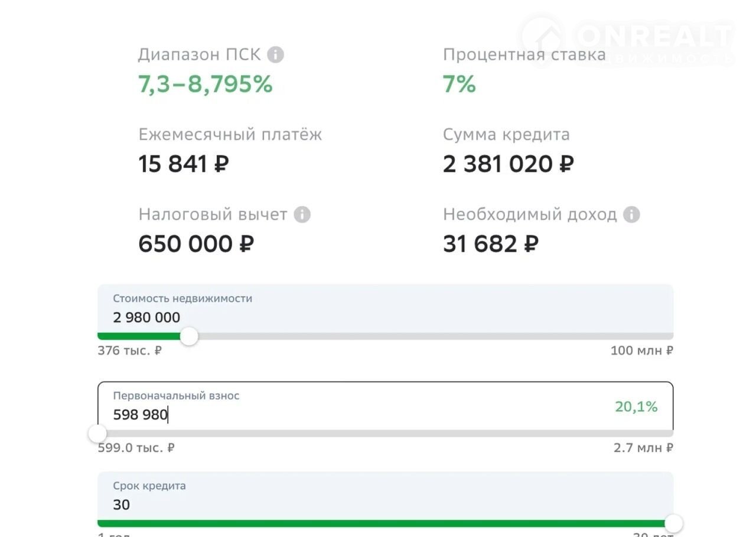Click the 7,3–8,795% ПСК range value
The width and height of the screenshot is (756, 537).
206,84
